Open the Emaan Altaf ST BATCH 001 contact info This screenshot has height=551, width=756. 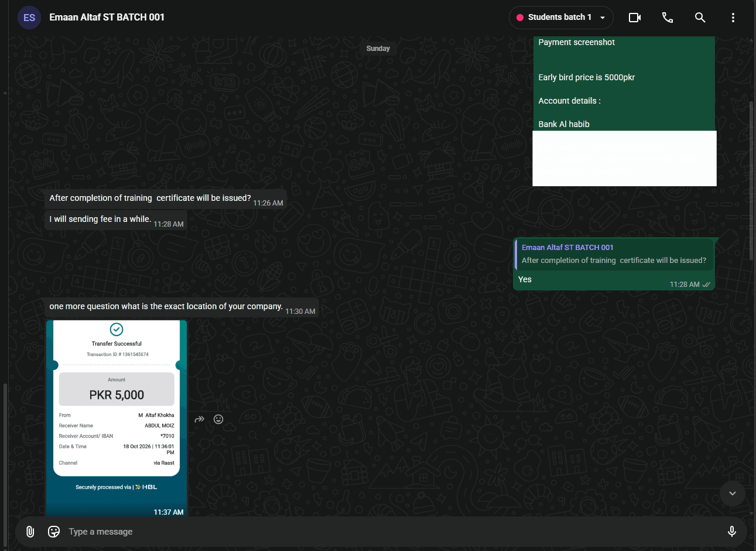pos(107,18)
